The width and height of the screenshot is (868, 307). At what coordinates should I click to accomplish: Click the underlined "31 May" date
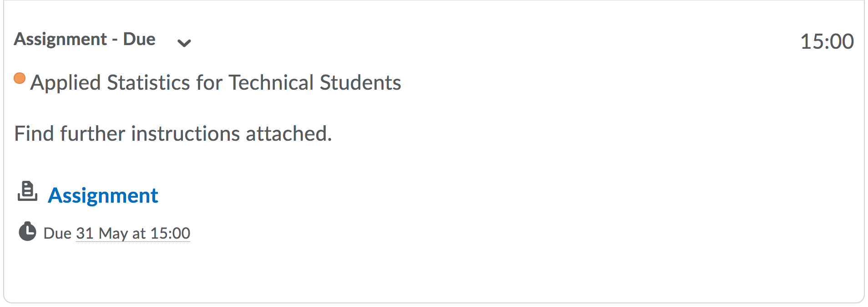102,233
